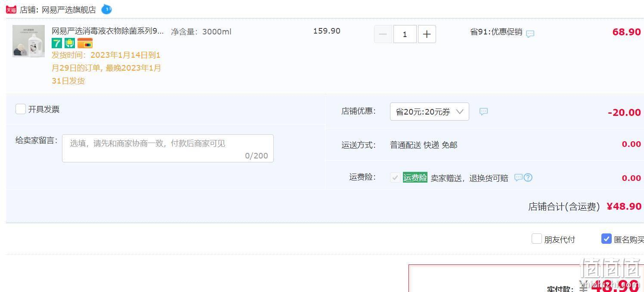Uncheck the 匿名购买 checkbox
The image size is (644, 292).
pyautogui.click(x=607, y=239)
